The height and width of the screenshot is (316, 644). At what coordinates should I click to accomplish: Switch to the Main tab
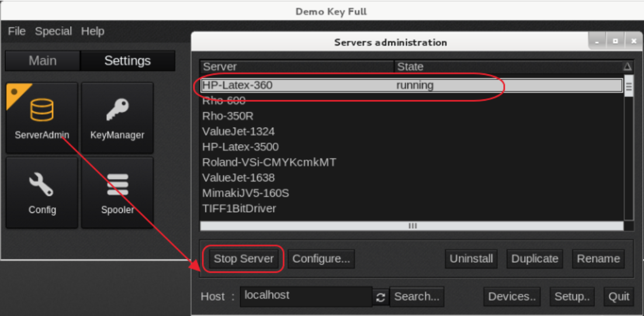(43, 61)
